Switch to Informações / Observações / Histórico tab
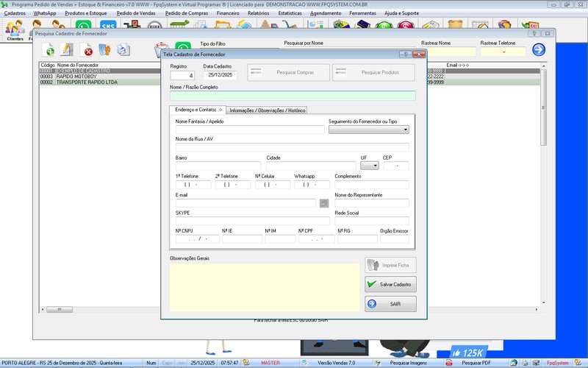588x368 pixels. [x=268, y=110]
